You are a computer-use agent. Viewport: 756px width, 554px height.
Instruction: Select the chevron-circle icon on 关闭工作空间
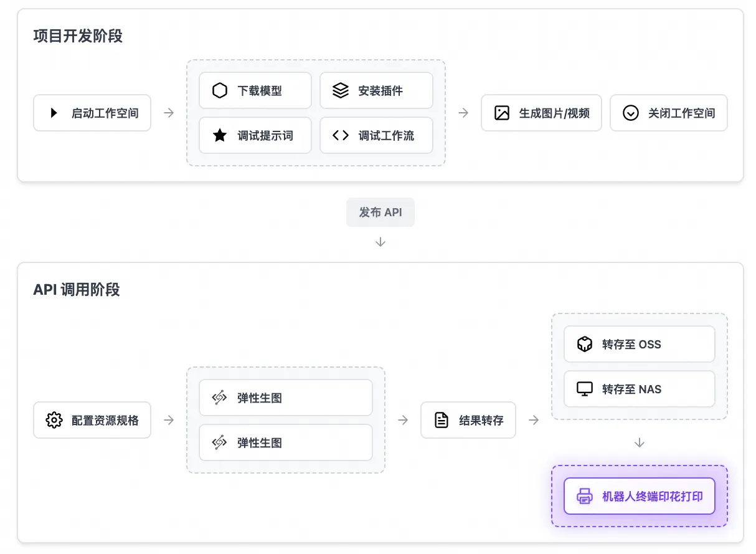[631, 113]
